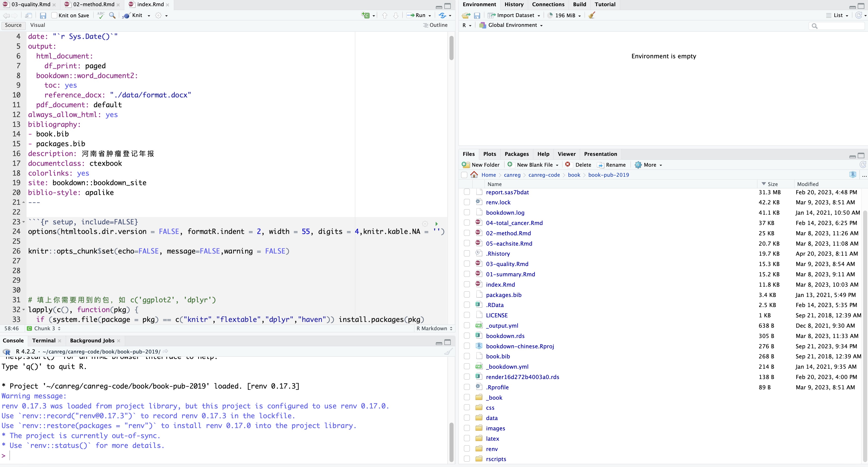
Task: Enable Knit on Save checkbox
Action: click(54, 15)
